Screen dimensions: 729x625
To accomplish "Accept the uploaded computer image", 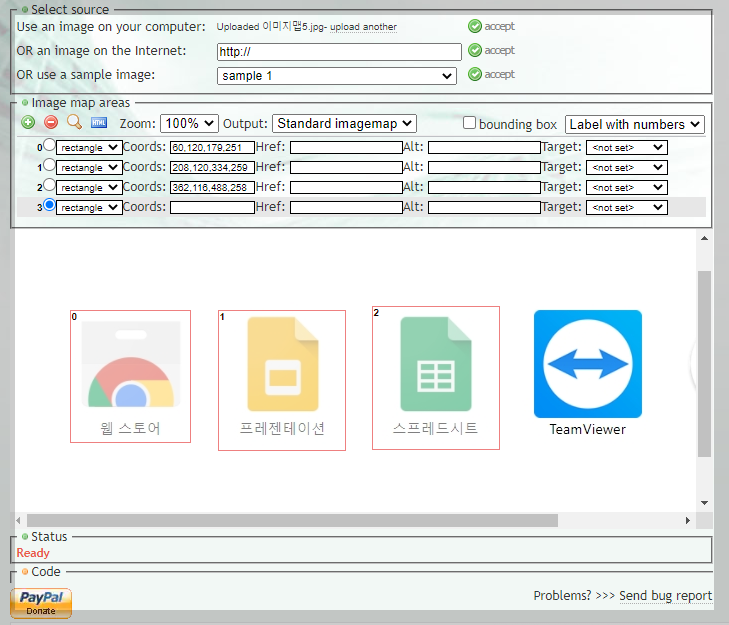I will tap(491, 26).
